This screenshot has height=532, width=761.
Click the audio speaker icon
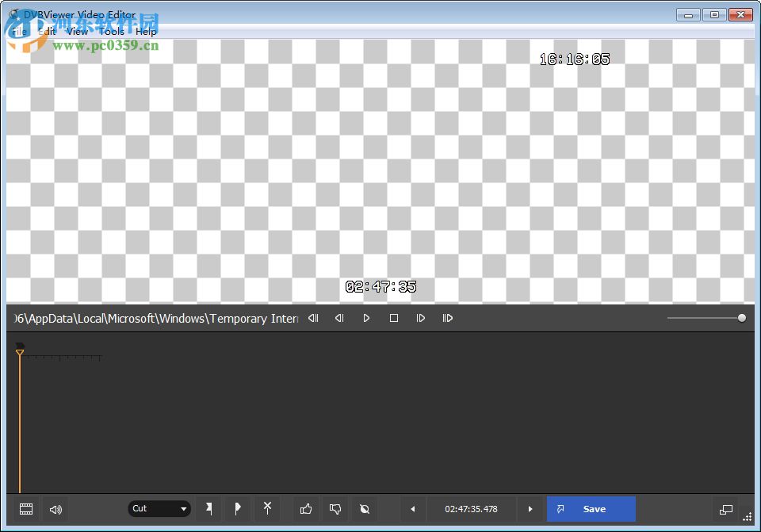(55, 509)
